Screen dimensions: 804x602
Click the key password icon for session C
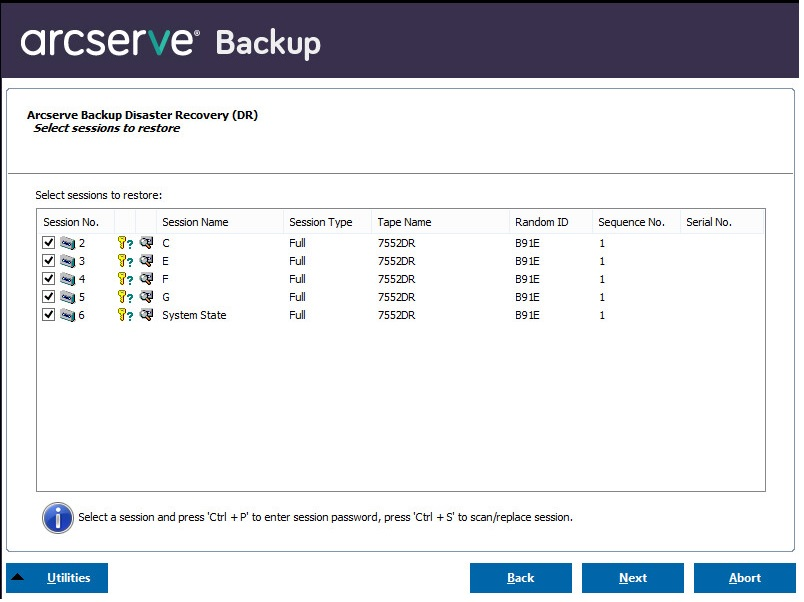tap(125, 243)
